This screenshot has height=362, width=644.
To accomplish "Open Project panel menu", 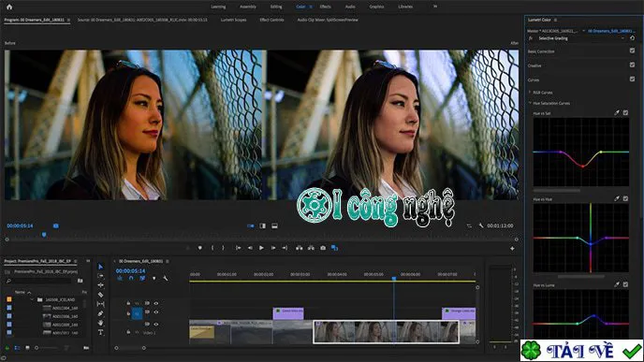I will (x=75, y=261).
